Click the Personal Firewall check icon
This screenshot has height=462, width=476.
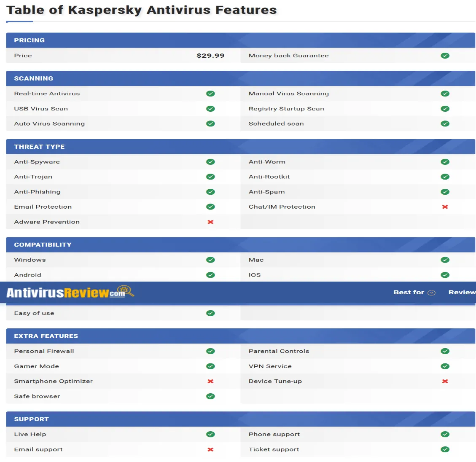210,351
